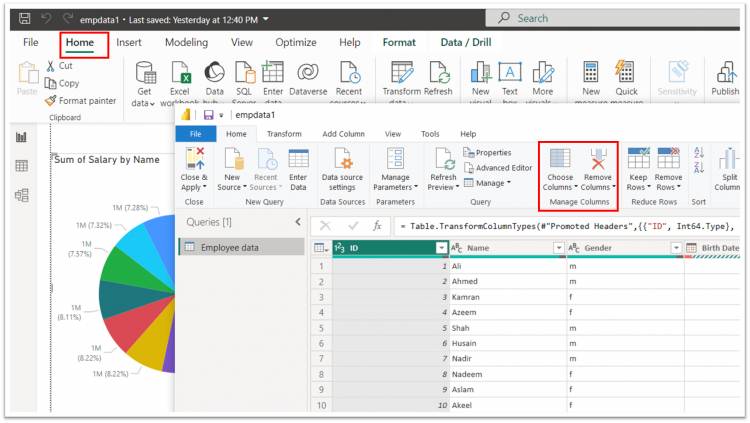Open the Add Column tab in Query Editor
The height and width of the screenshot is (423, 750).
click(343, 134)
